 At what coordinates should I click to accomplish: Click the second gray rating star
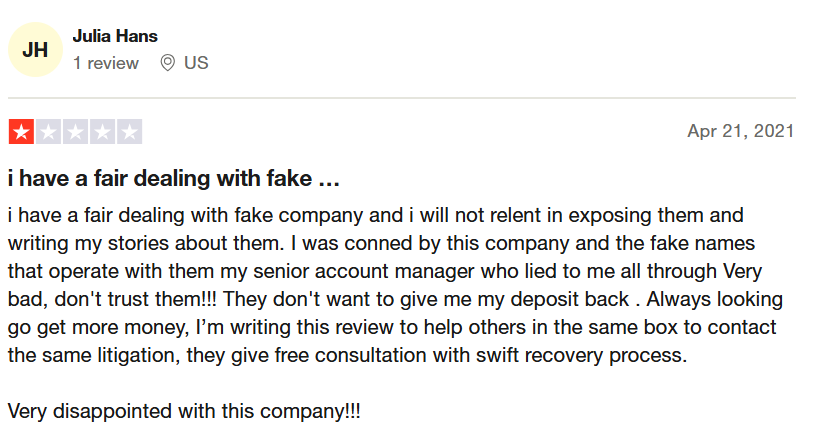point(48,131)
